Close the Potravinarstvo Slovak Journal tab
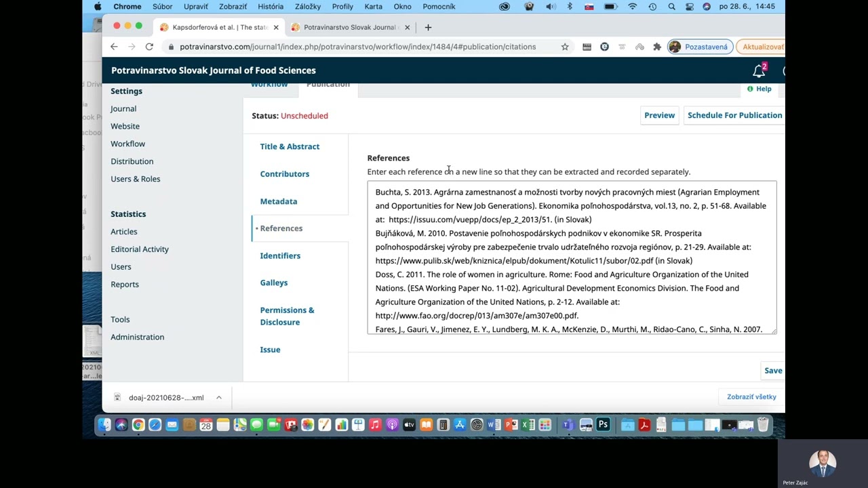868x488 pixels. (408, 28)
